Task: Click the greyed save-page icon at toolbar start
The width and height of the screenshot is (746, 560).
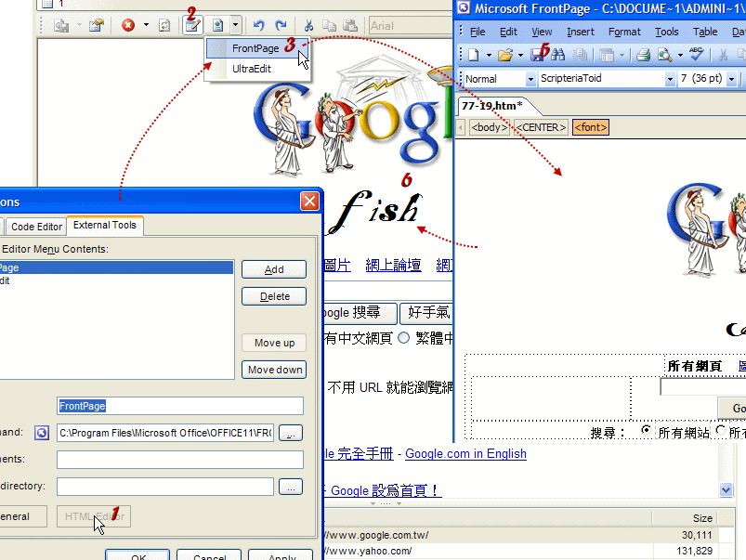Action: 61,25
